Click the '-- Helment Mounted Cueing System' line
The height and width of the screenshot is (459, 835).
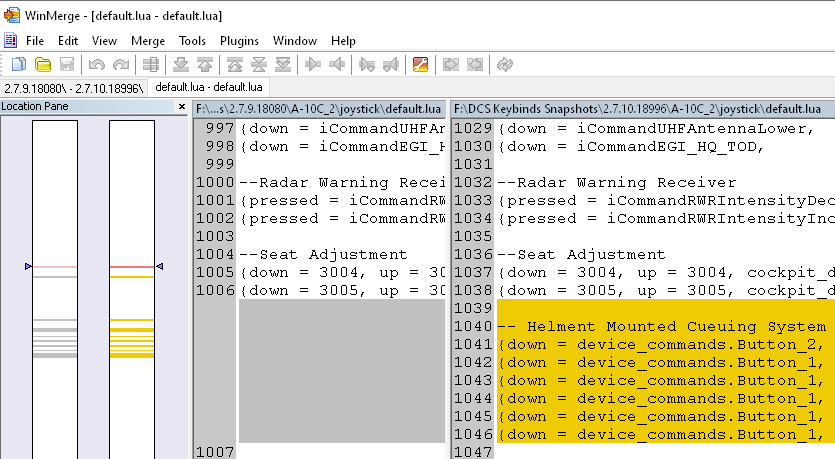(x=661, y=326)
